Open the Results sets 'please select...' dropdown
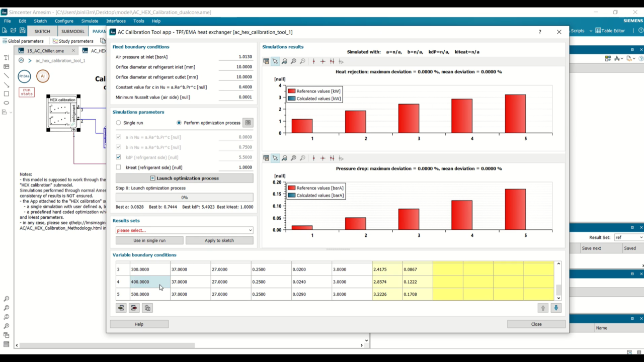 (184, 230)
